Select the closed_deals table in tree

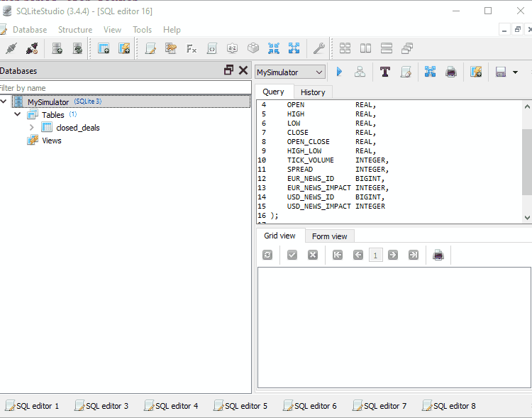point(78,128)
